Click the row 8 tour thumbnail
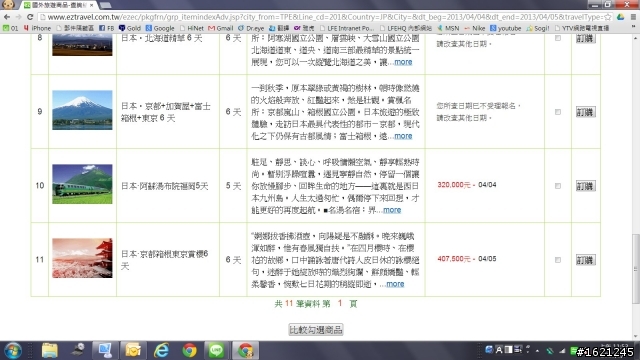640x360 pixels. (82, 45)
